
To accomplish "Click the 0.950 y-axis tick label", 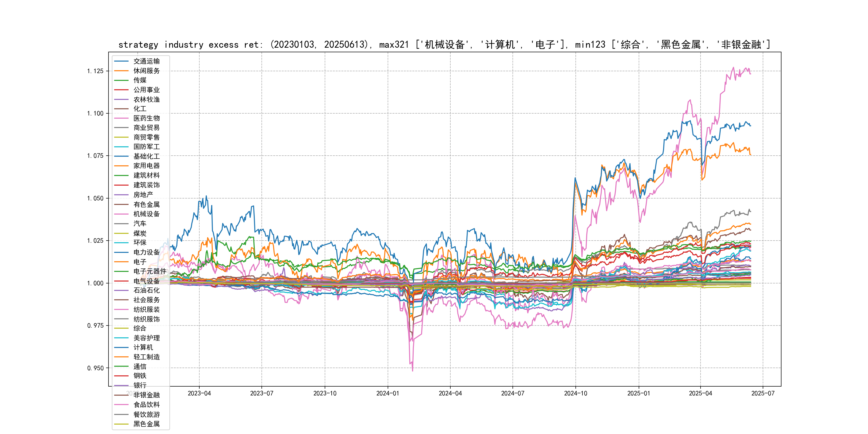I will click(95, 368).
